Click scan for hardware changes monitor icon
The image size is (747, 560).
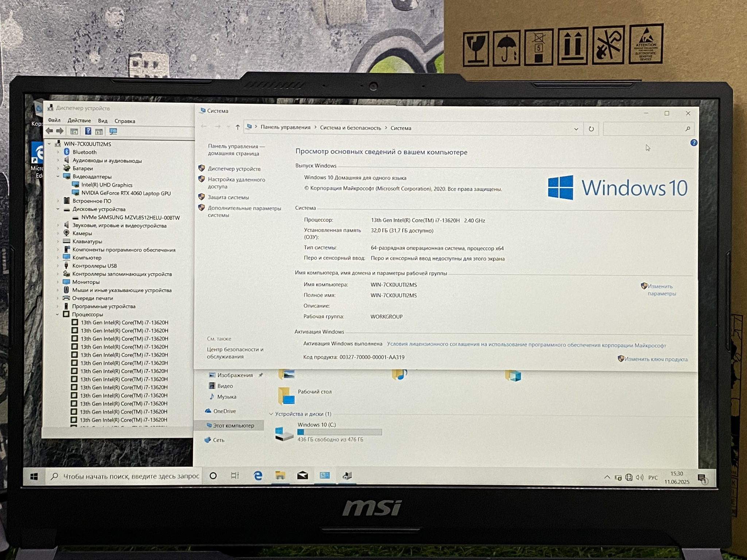pyautogui.click(x=113, y=131)
